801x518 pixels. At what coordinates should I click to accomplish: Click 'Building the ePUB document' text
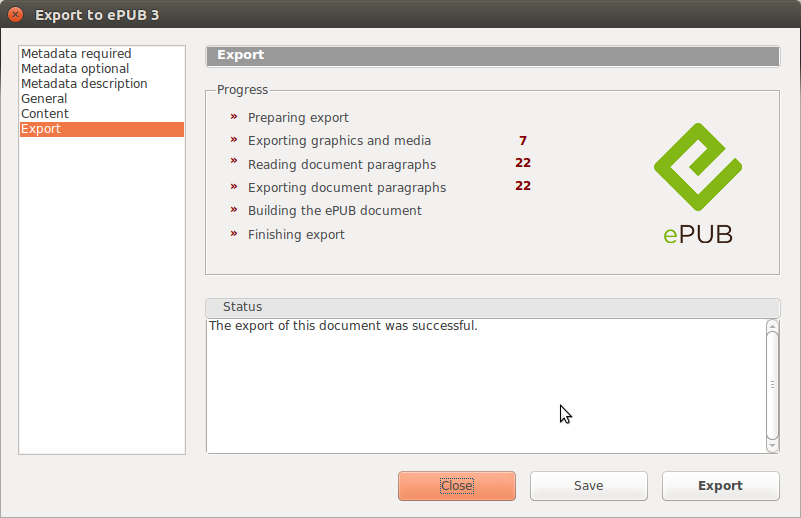[x=335, y=210]
